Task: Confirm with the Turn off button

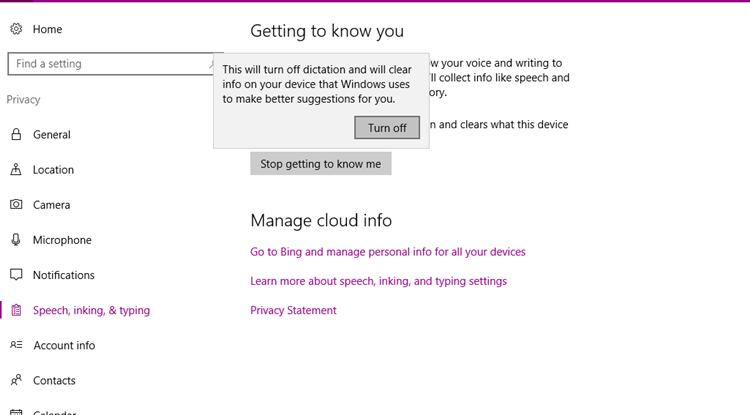Action: pyautogui.click(x=387, y=128)
